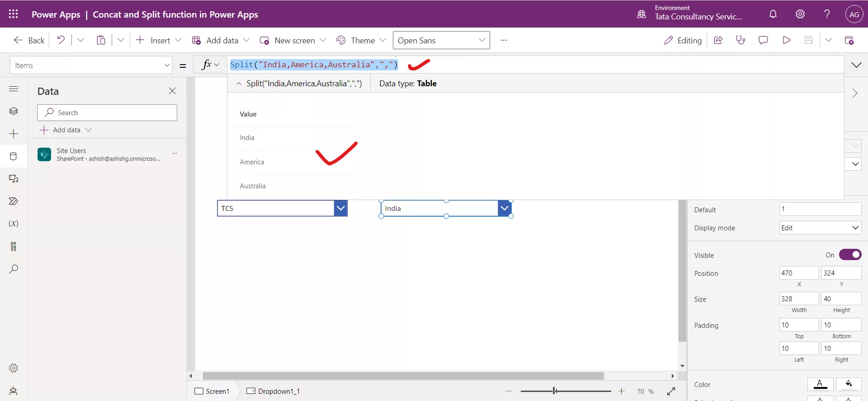
Task: Open the fx function dropdown
Action: 210,65
